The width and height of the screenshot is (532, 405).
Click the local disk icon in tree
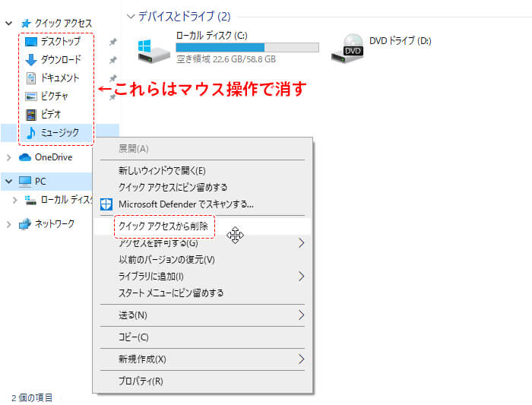(x=30, y=200)
